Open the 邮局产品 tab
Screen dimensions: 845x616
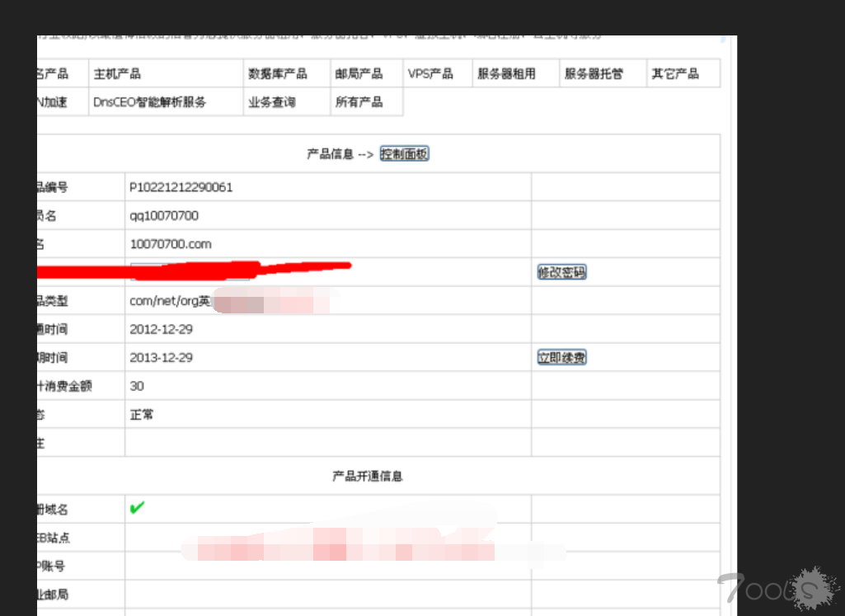click(x=359, y=74)
